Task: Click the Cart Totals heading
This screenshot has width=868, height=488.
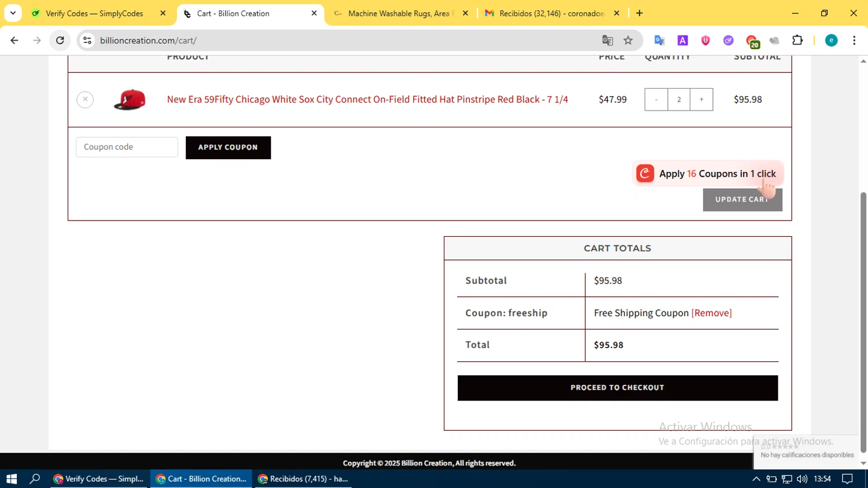Action: pos(617,248)
